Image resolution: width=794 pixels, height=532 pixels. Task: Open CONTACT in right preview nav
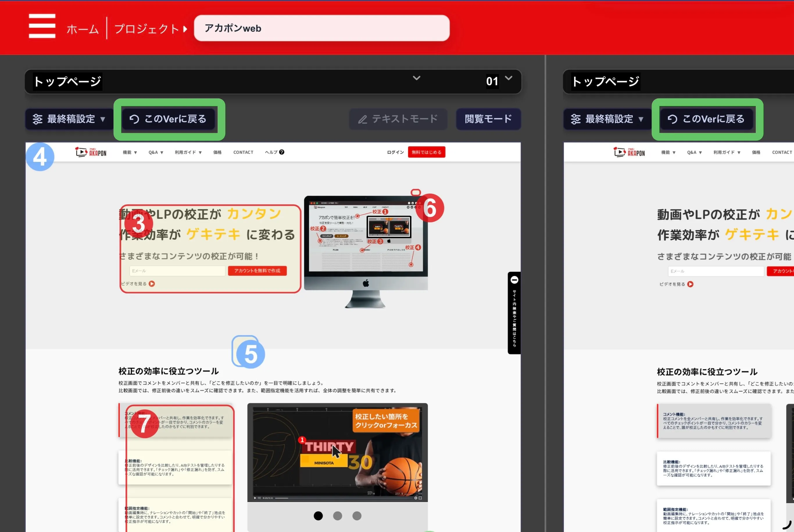click(782, 153)
